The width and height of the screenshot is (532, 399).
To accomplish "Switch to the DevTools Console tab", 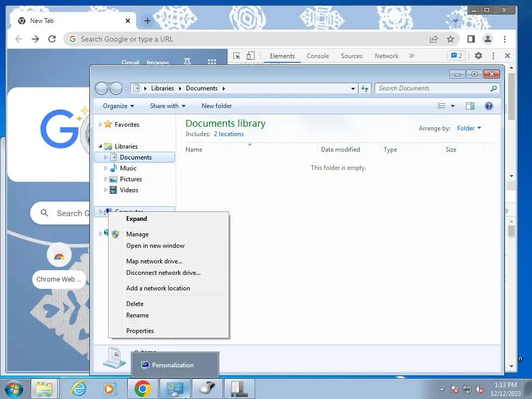I will tap(317, 56).
